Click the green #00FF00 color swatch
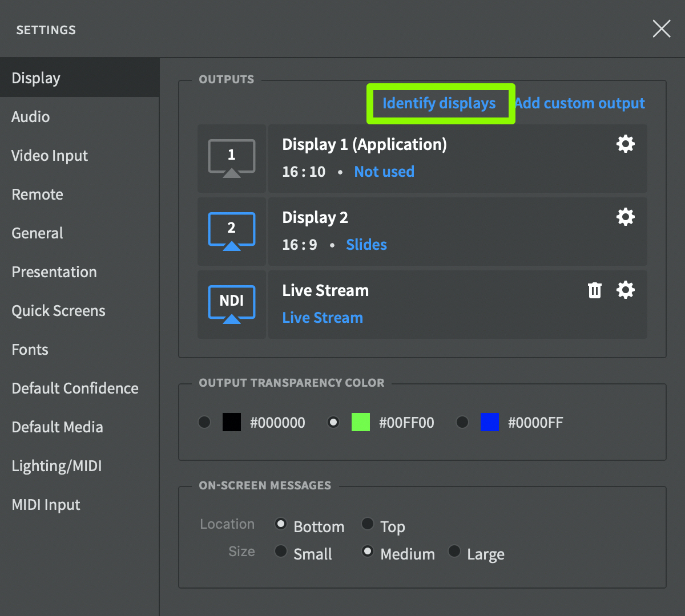 360,422
